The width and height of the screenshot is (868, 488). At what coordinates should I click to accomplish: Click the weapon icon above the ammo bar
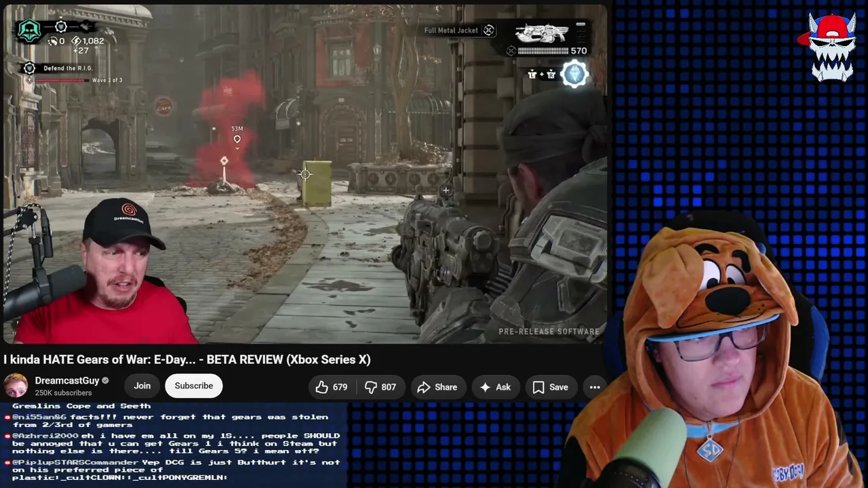click(540, 33)
